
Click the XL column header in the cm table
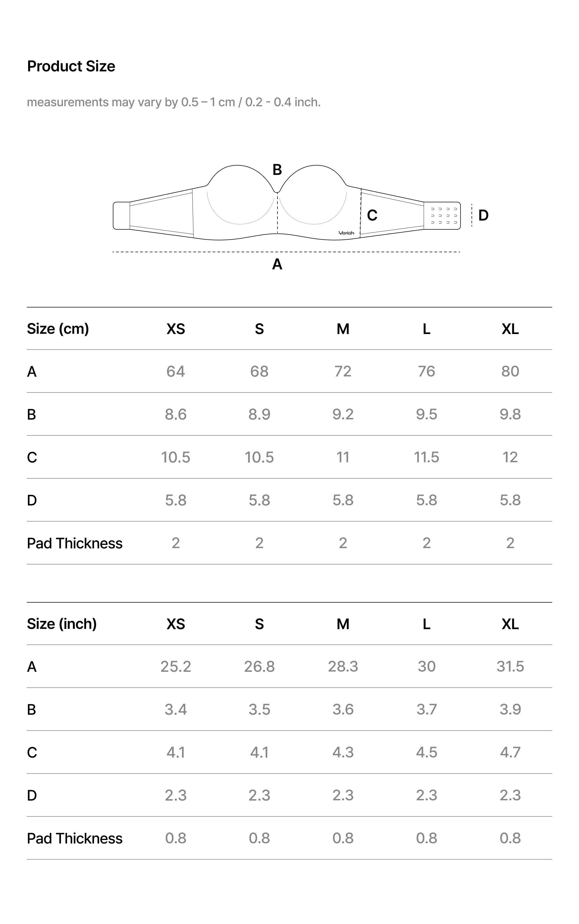(510, 329)
